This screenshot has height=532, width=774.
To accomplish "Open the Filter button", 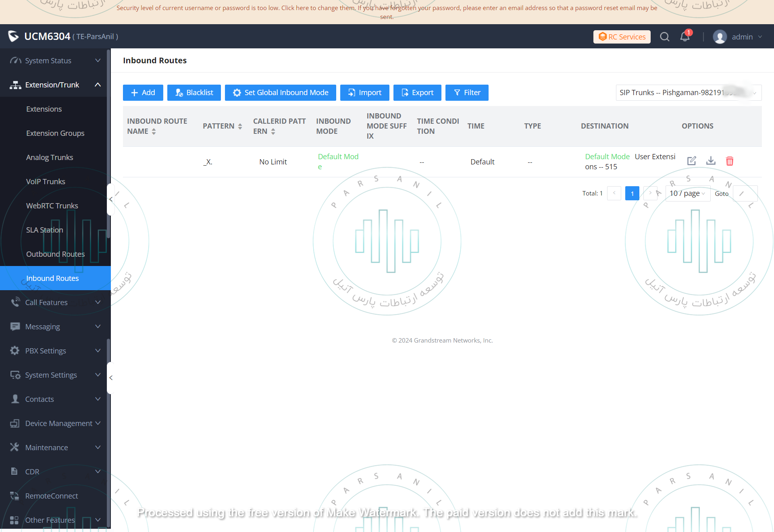I will point(467,93).
